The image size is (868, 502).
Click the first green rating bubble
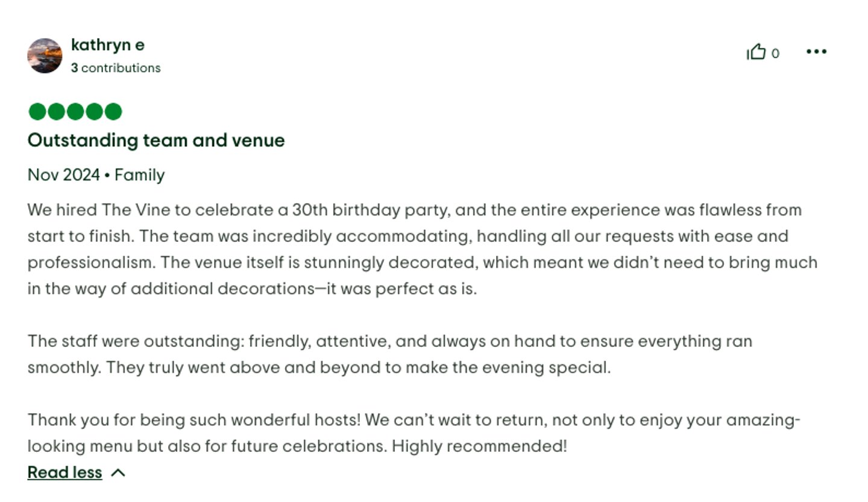click(37, 112)
